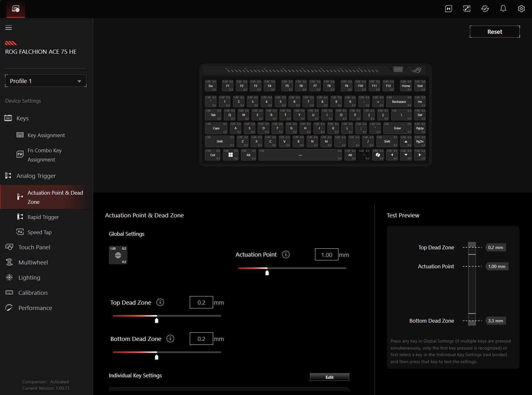532x395 pixels.
Task: Click the '0.2 mm' label in Test Preview
Action: (x=495, y=247)
